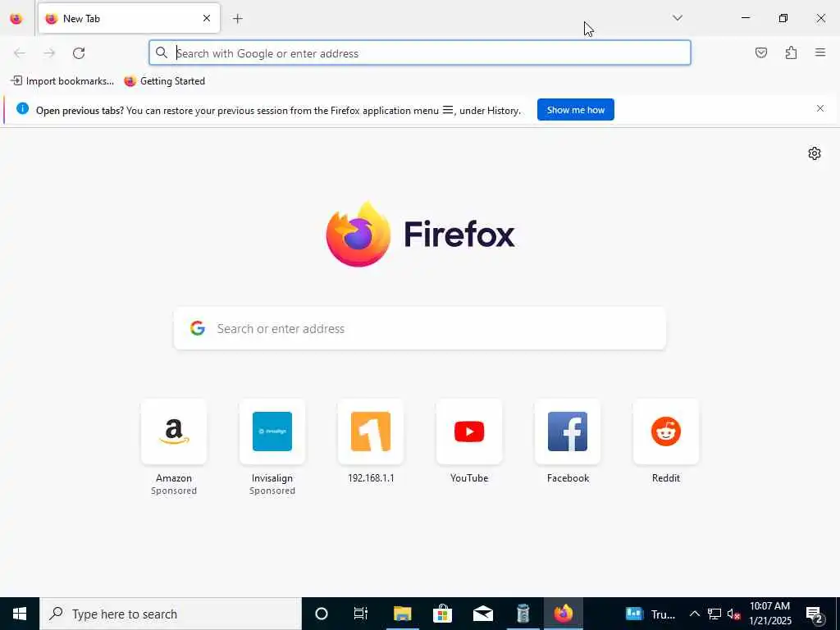This screenshot has height=630, width=840.
Task: Open Save to Pocket button
Action: 760,52
